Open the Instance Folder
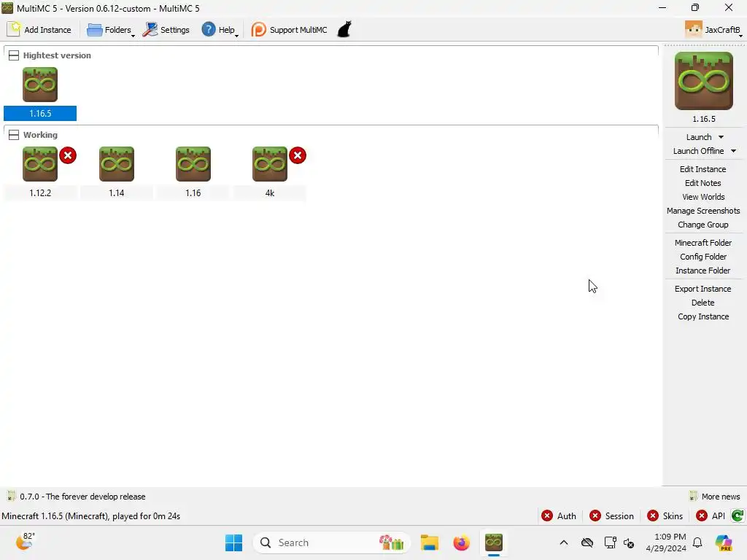747x560 pixels. pos(703,270)
